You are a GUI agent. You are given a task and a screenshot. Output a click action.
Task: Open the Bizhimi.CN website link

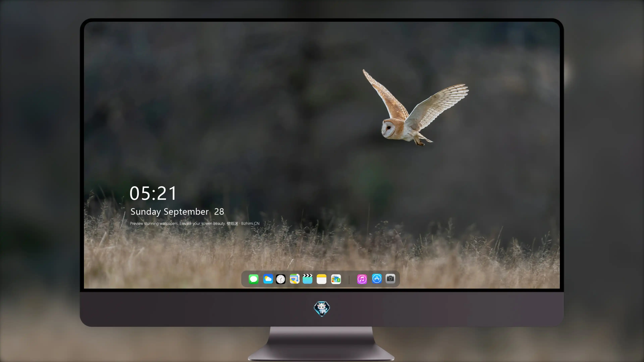pyautogui.click(x=250, y=223)
